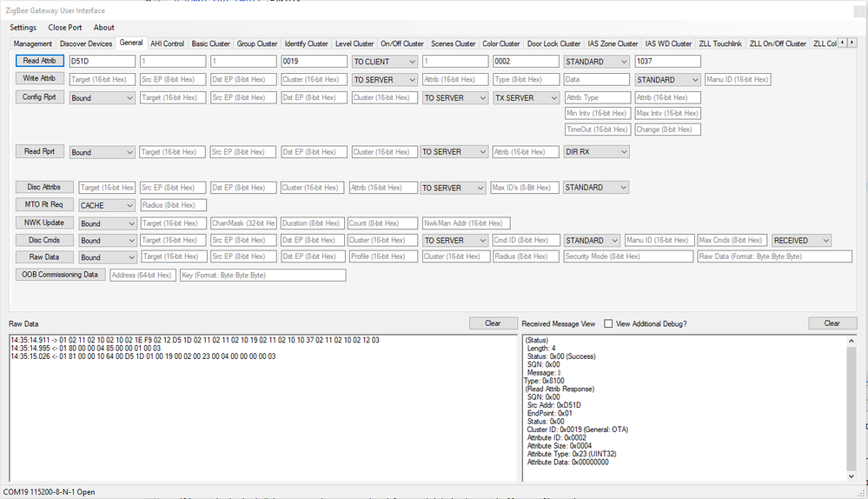Click the NwkMan Addr (16-bit Hex) field
This screenshot has width=868, height=499.
pos(466,223)
